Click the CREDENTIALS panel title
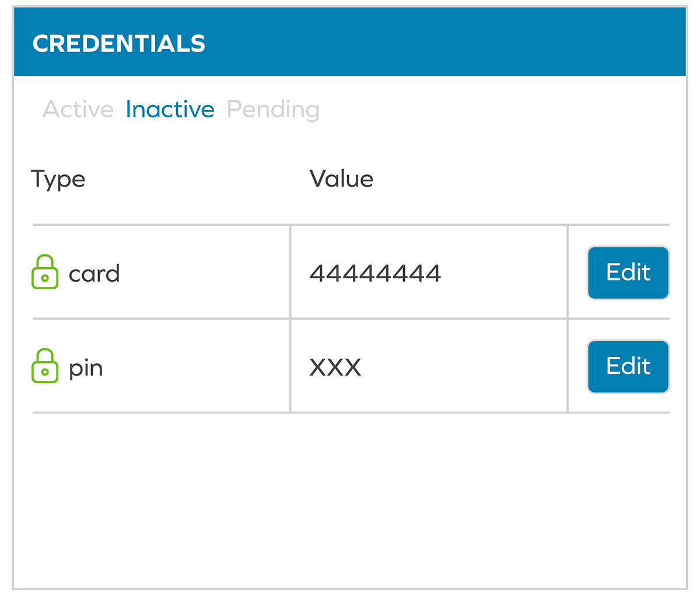The image size is (700, 596). [x=119, y=44]
